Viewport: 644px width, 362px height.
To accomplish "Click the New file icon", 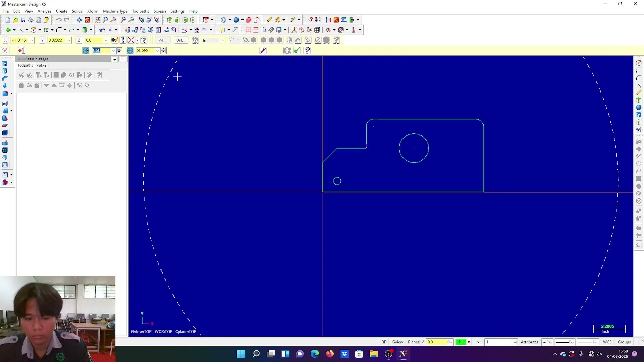I will (x=8, y=20).
